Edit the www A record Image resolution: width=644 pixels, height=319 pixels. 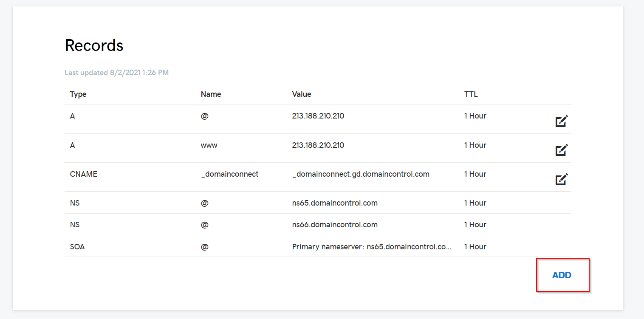pos(562,150)
